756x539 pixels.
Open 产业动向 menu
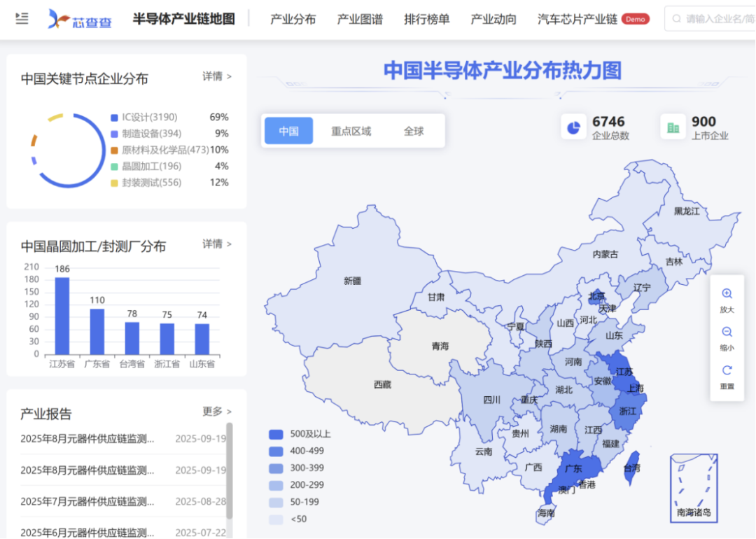(x=493, y=20)
